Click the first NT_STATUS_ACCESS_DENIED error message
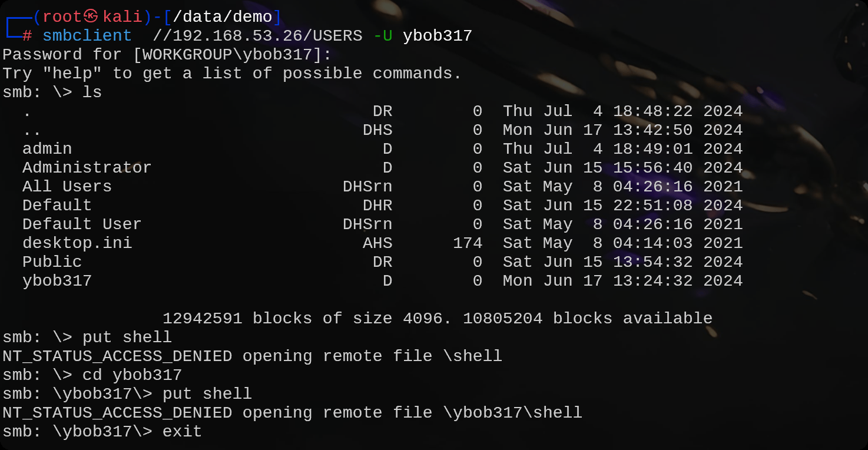Image resolution: width=868 pixels, height=450 pixels. pyautogui.click(x=117, y=356)
